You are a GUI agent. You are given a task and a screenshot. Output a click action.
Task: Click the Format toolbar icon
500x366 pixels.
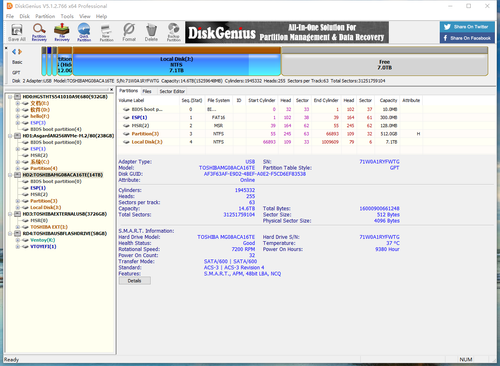coord(129,33)
